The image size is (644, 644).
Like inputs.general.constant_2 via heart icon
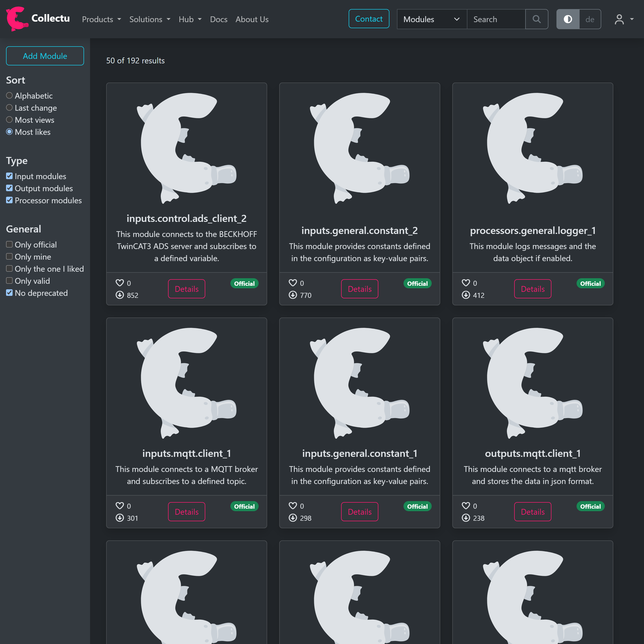coord(293,283)
